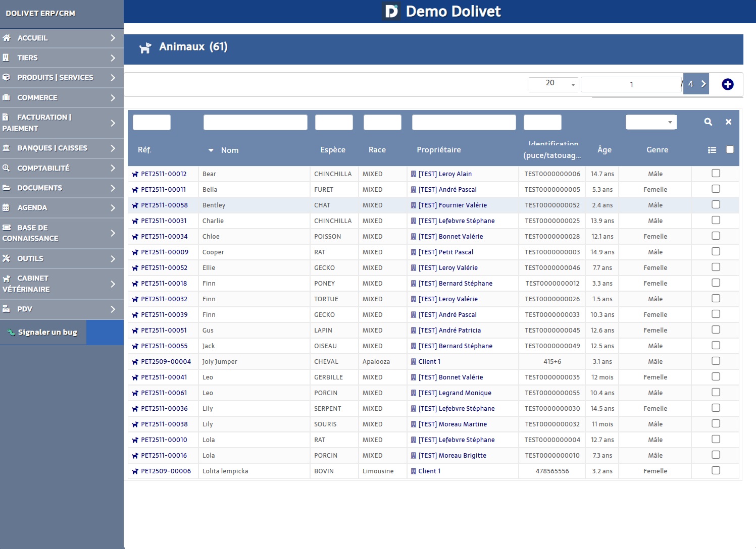The height and width of the screenshot is (549, 756).
Task: Expand the Cabinet Vétérinaire menu
Action: click(62, 284)
